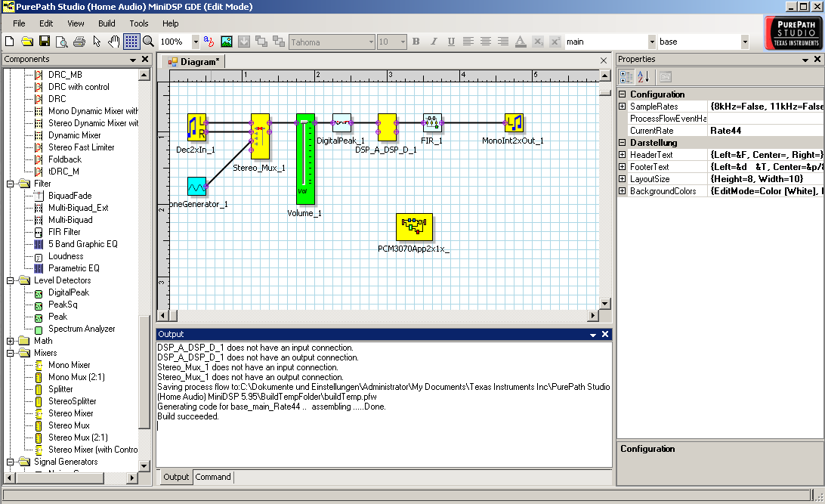
Task: Select the DigitalPeak_1 block
Action: pos(341,123)
